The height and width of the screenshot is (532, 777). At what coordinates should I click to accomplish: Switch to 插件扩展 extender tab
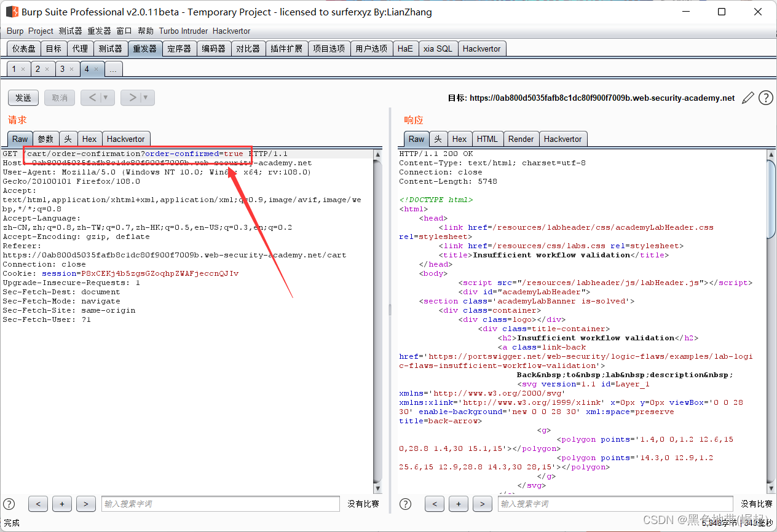pyautogui.click(x=286, y=49)
